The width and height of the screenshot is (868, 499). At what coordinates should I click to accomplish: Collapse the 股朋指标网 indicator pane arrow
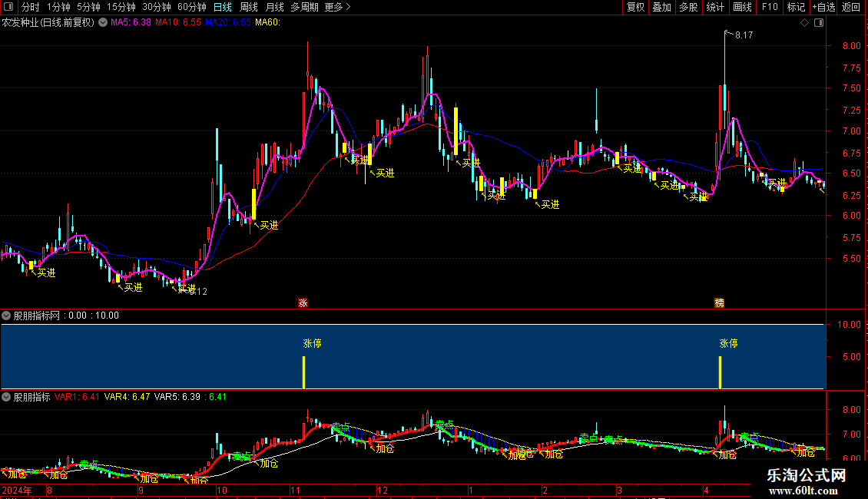click(6, 316)
